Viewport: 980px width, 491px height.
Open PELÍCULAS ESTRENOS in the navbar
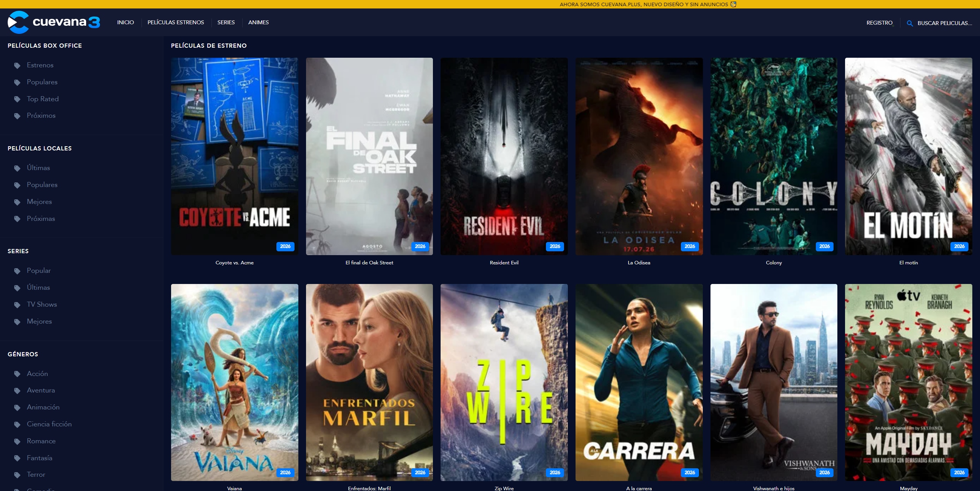(x=176, y=22)
